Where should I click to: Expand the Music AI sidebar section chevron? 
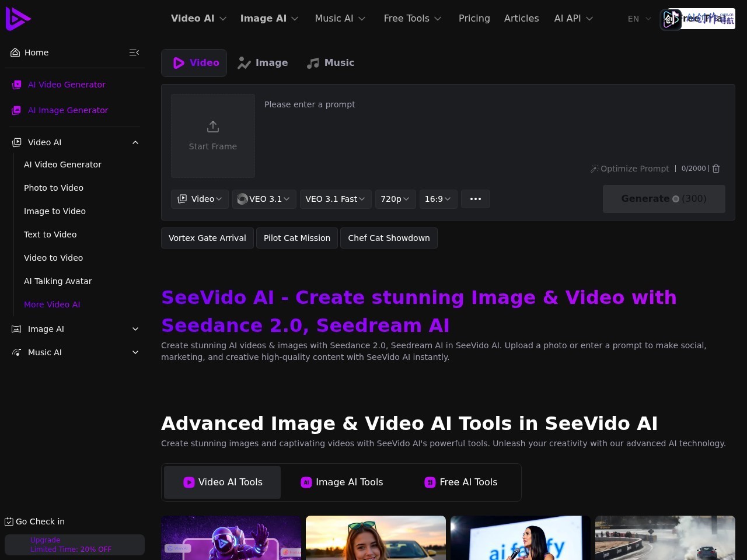tap(135, 352)
